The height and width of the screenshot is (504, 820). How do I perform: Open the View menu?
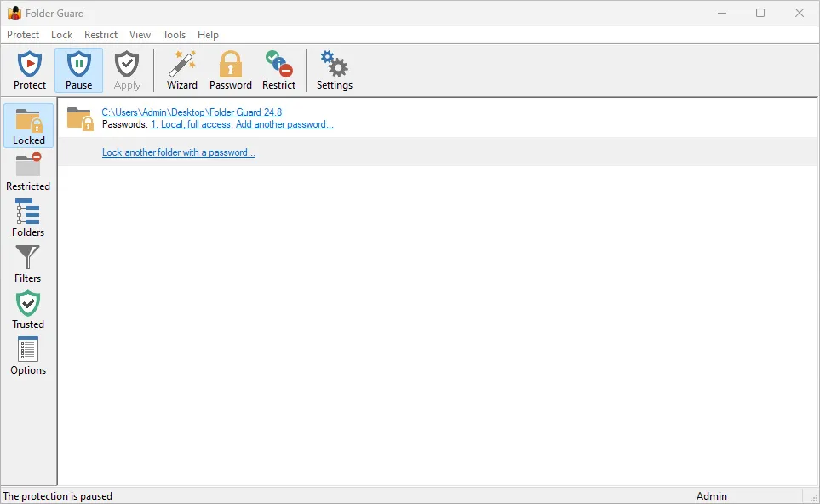[140, 35]
